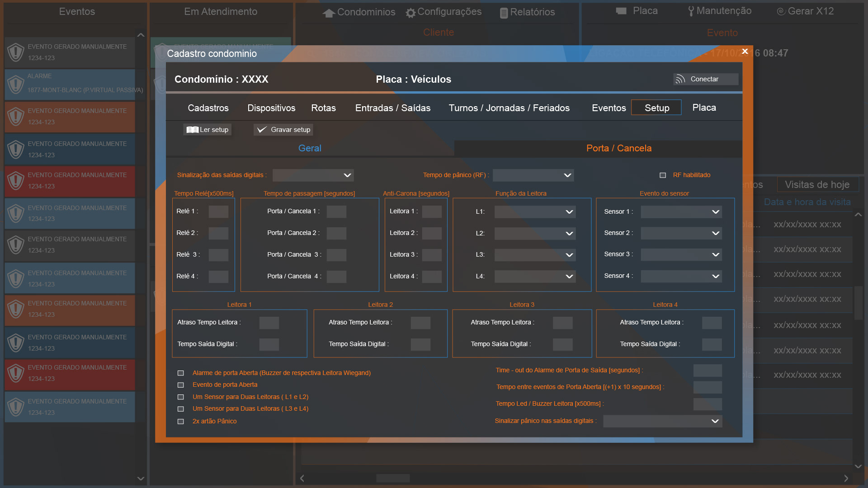Click the right arrow of the bottom scrollbar

pos(846,478)
